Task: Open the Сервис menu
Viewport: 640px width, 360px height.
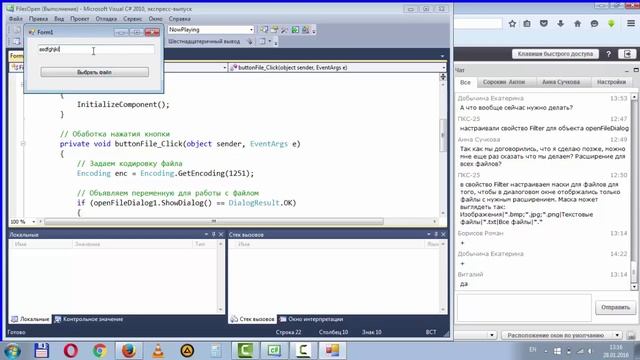Action: (133, 19)
